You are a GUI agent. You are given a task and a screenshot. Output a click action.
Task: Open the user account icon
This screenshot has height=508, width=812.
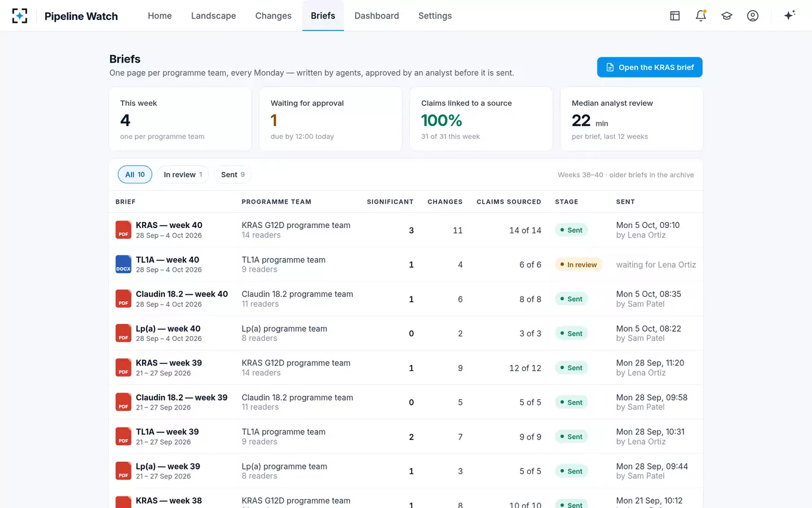point(753,16)
